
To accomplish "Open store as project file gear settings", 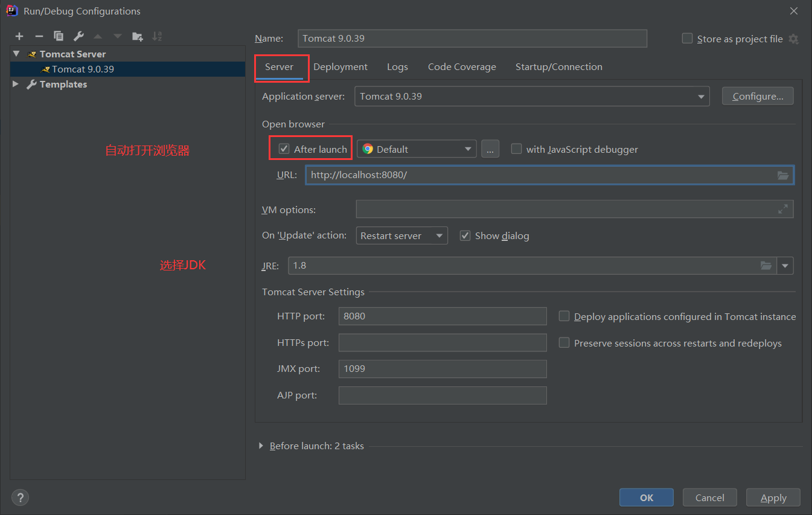I will click(794, 39).
